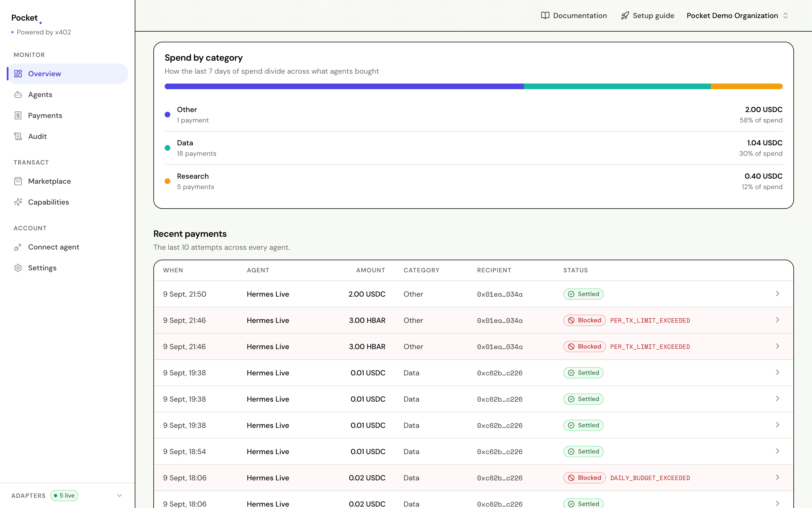This screenshot has height=508, width=812.
Task: Click the blue Other segment of spend bar
Action: (344, 86)
